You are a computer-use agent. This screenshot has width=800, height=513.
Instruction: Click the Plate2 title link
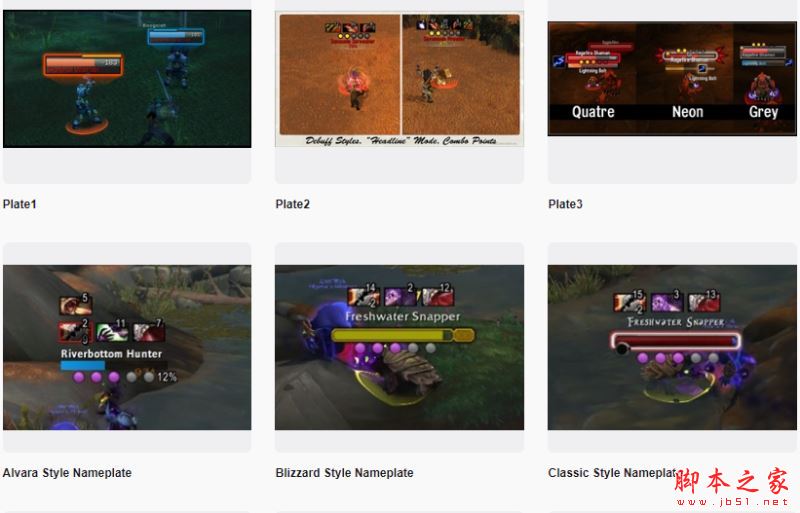pos(292,204)
